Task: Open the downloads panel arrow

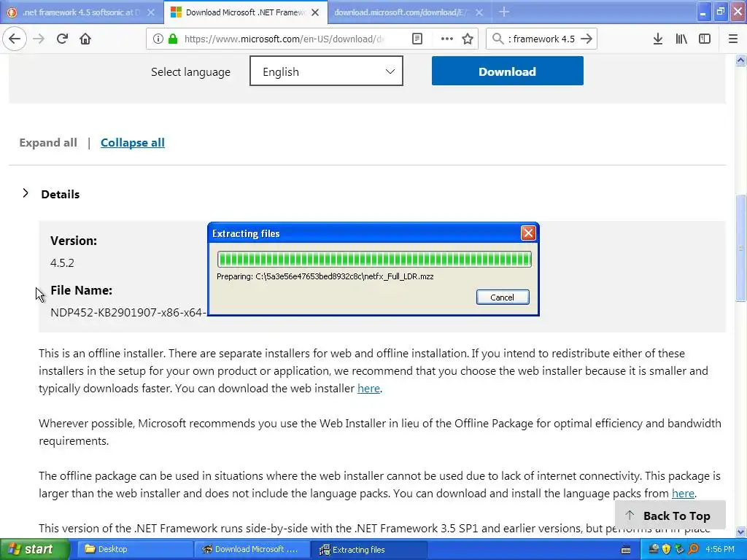Action: coord(658,39)
